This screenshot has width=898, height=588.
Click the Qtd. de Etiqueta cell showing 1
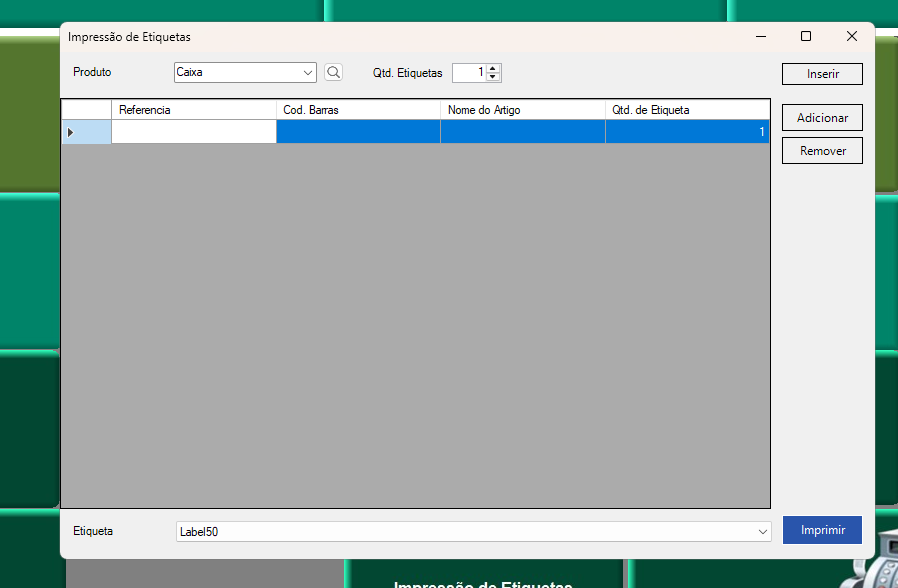pos(687,132)
